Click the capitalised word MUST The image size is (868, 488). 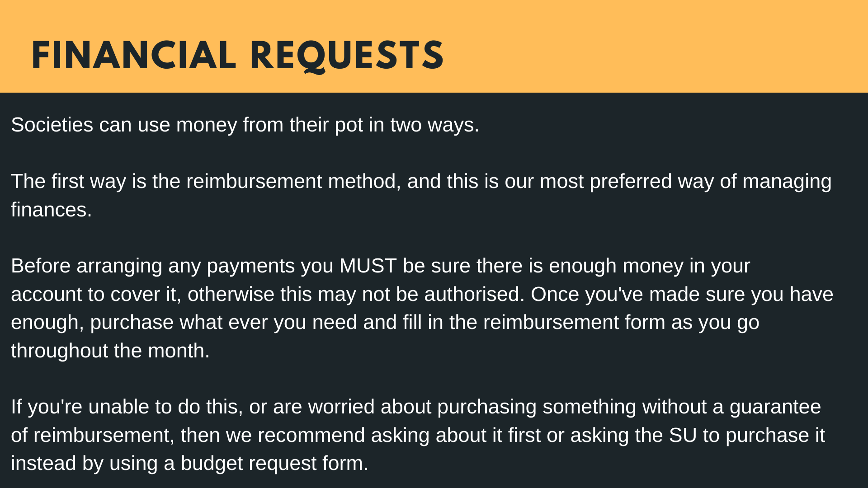[368, 266]
